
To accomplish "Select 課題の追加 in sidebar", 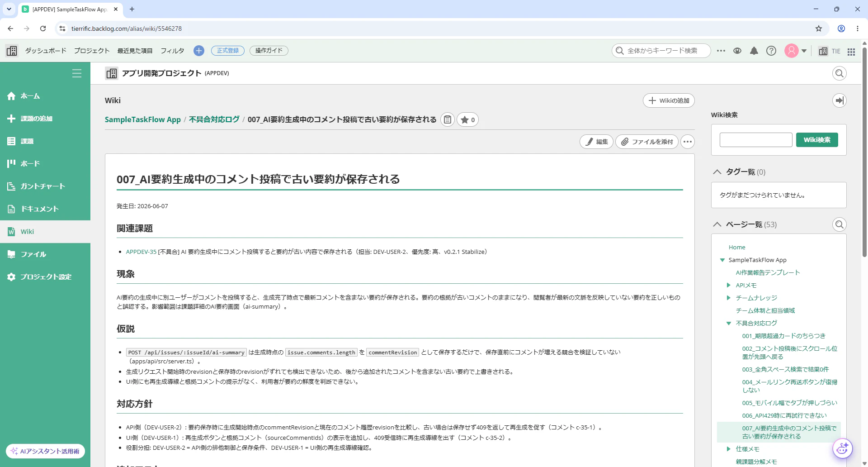I will tap(45, 119).
